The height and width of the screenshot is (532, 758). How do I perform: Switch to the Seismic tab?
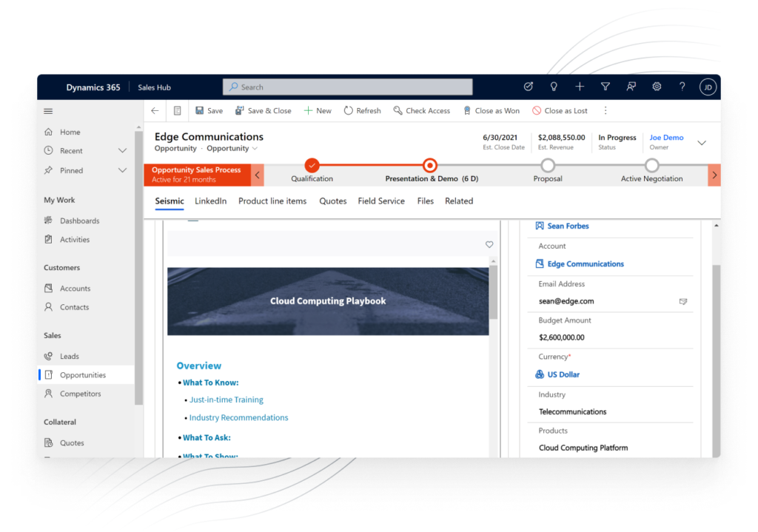(x=170, y=201)
